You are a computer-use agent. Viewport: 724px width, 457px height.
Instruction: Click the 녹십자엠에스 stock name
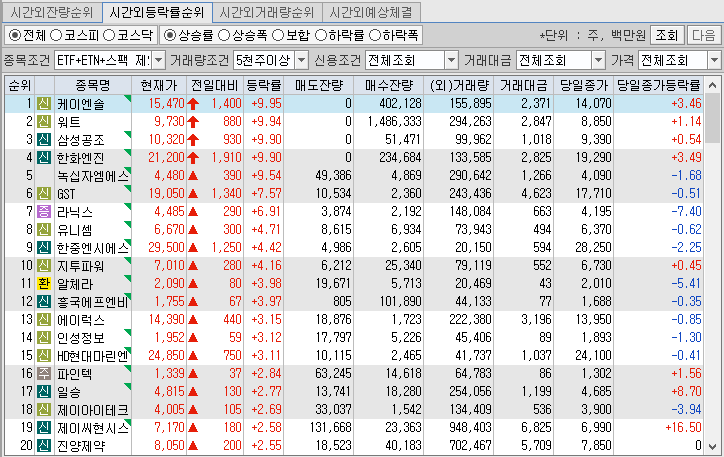(x=93, y=176)
